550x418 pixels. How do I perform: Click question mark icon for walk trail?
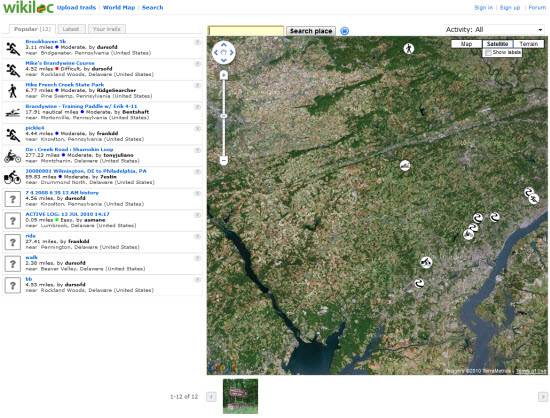click(x=13, y=264)
